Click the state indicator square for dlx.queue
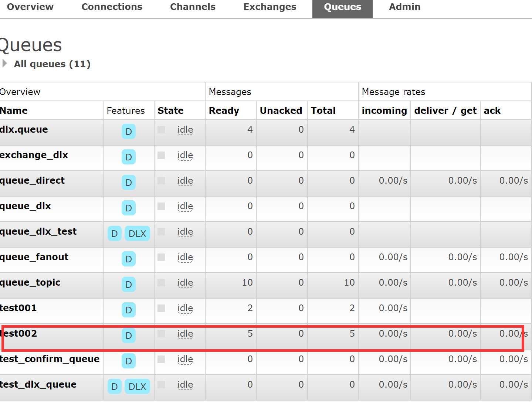 pos(161,129)
